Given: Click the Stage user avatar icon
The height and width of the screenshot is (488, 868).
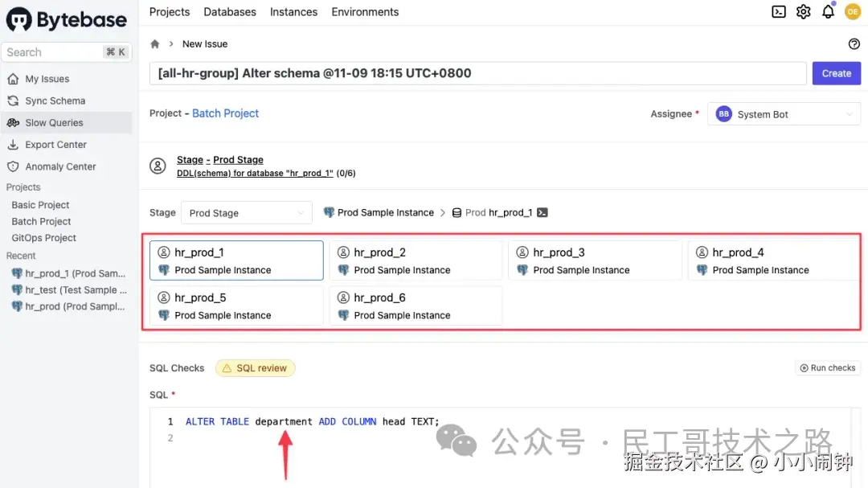Looking at the screenshot, I should pos(158,166).
